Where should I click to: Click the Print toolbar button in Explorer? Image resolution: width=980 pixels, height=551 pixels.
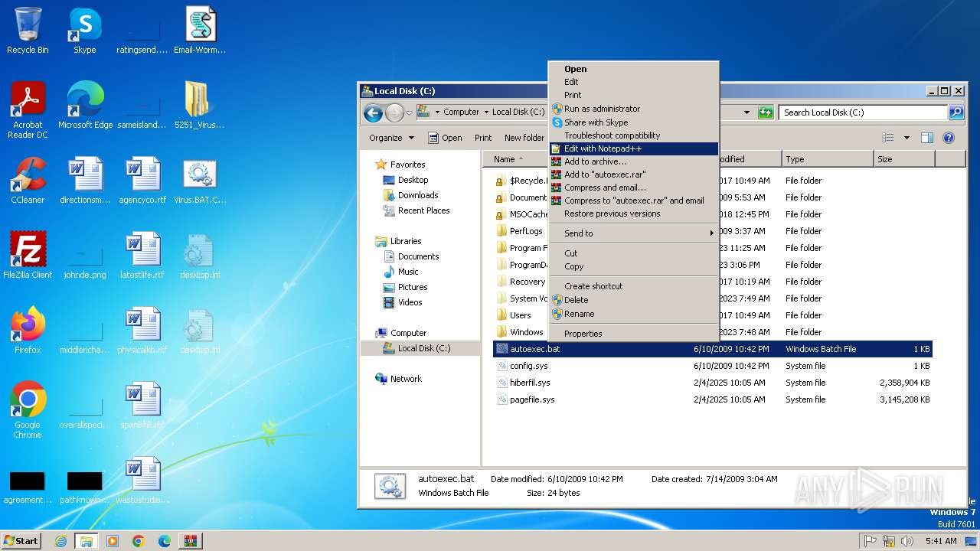point(483,138)
